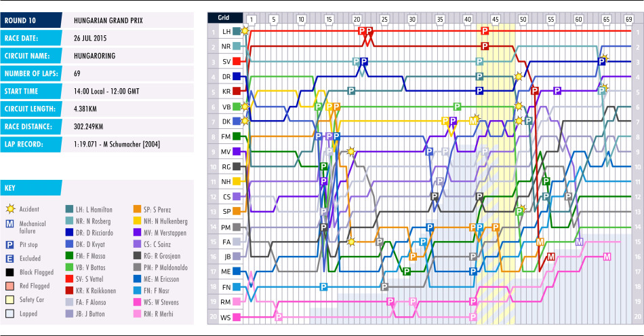Click the accident icon beside DK on grid

[245, 122]
